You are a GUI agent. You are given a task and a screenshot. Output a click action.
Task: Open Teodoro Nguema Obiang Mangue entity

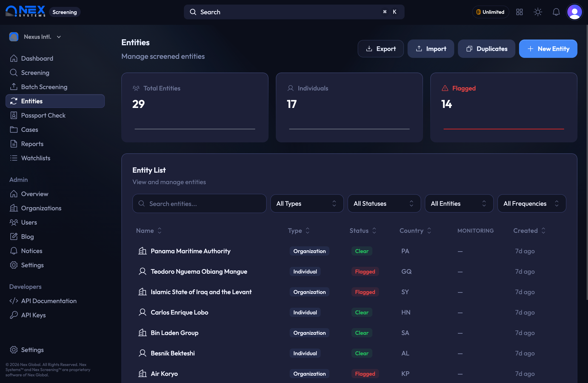[199, 271]
